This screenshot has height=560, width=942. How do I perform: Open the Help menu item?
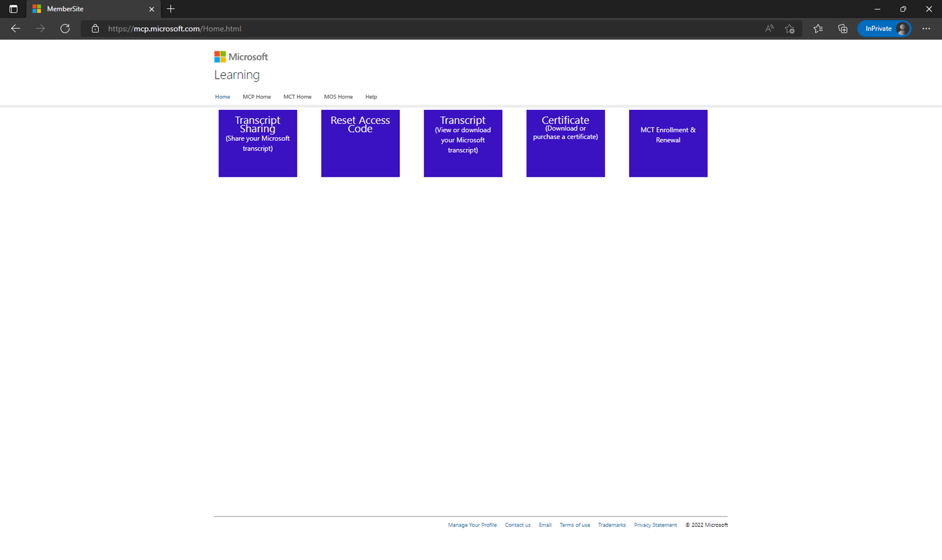(x=371, y=96)
